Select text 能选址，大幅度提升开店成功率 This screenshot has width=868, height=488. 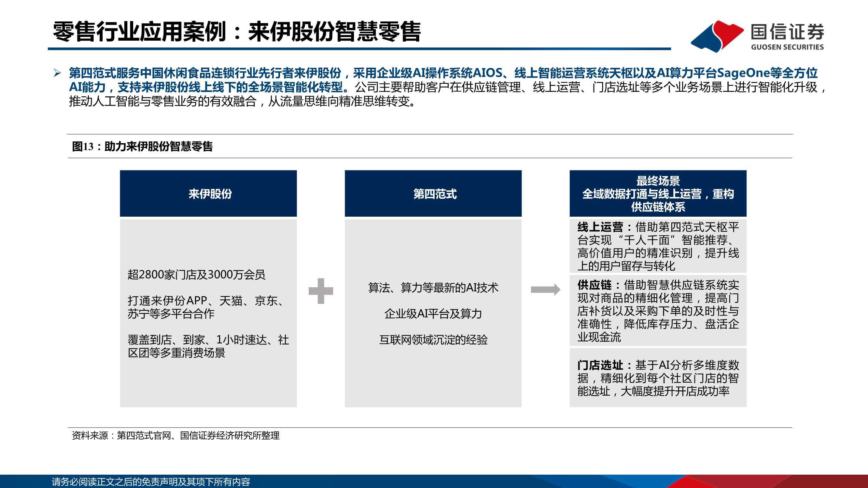653,391
